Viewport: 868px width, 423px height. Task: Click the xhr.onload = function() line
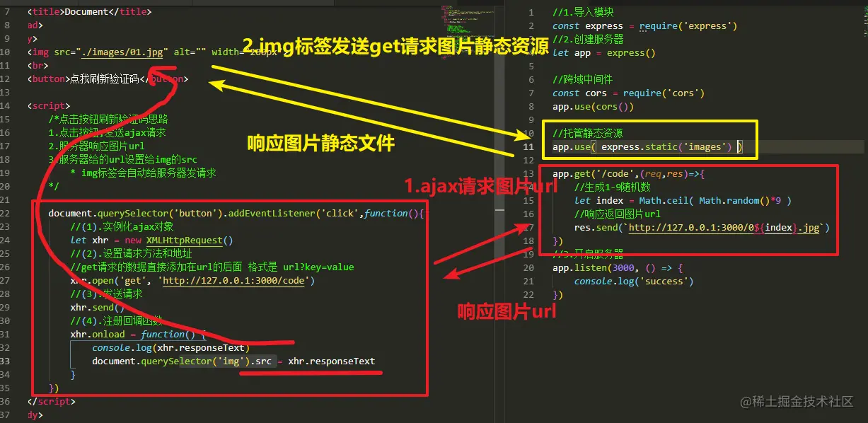click(x=138, y=334)
